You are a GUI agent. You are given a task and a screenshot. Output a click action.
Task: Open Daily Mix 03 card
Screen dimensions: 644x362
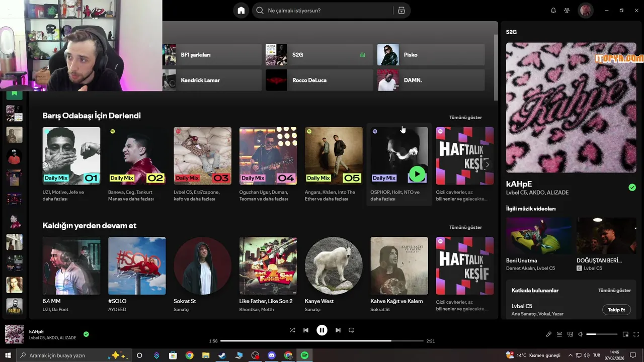[x=202, y=164]
